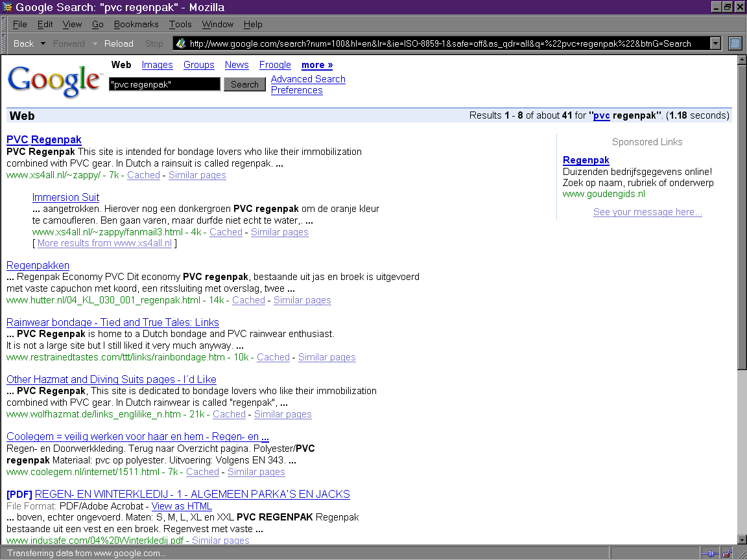The height and width of the screenshot is (560, 747).
Task: Open Similar pages for www.xs4all.nl/~zappy/ result
Action: click(x=197, y=175)
